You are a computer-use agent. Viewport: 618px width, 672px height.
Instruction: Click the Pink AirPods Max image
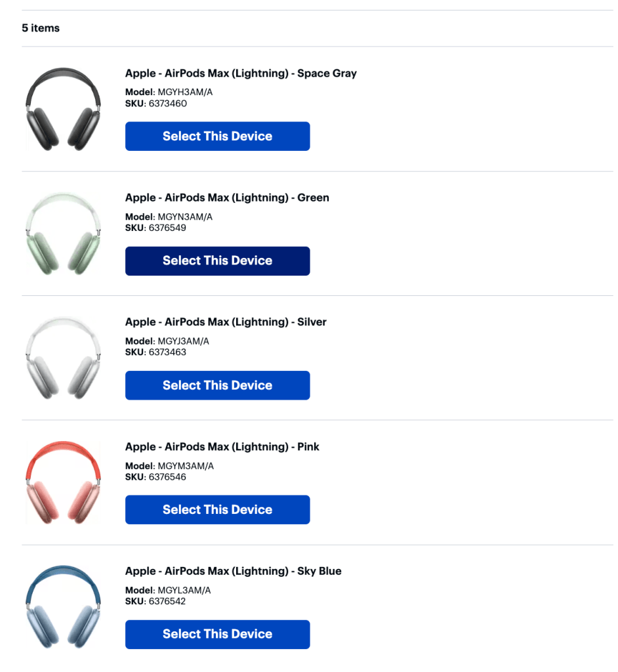tap(63, 482)
